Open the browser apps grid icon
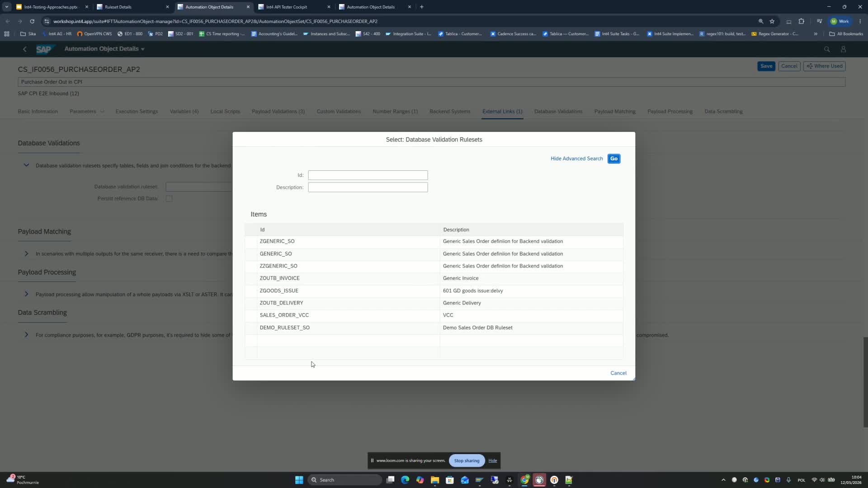The width and height of the screenshot is (868, 488). click(x=7, y=34)
